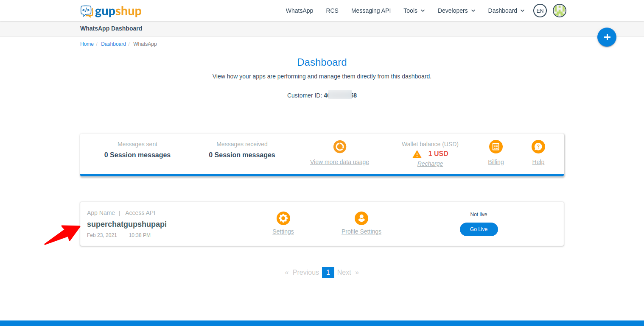Expand the Developers dropdown menu

coord(456,11)
